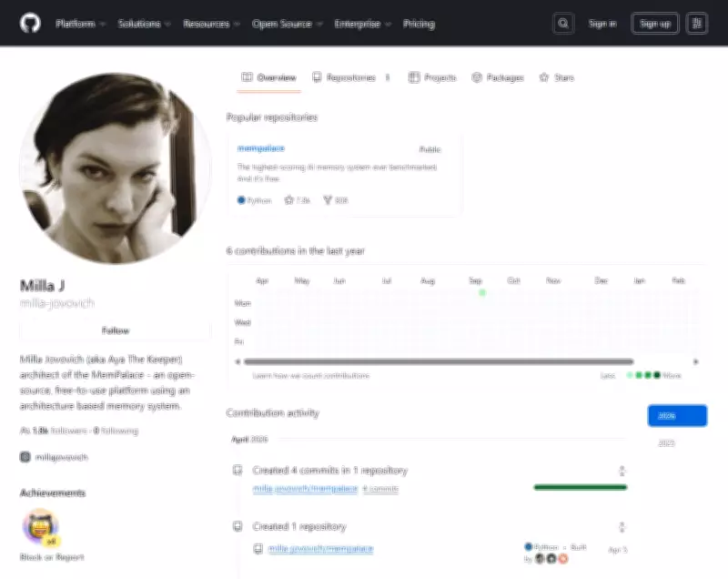Click the green commits progress bar
The image size is (728, 579).
(x=581, y=487)
